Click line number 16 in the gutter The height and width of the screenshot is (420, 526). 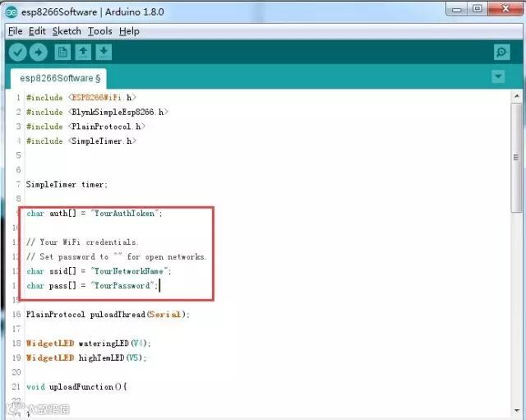[16, 314]
